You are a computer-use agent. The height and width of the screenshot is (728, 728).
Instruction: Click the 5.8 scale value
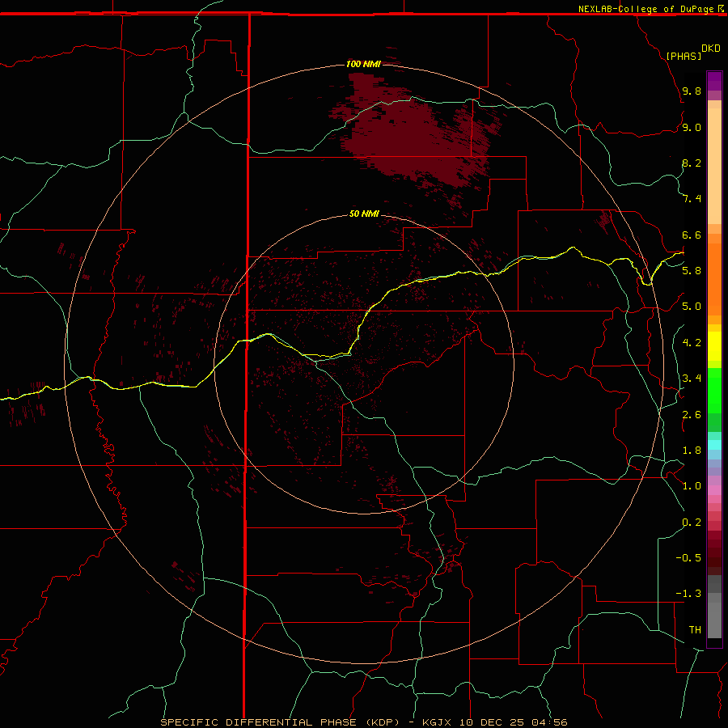click(692, 271)
